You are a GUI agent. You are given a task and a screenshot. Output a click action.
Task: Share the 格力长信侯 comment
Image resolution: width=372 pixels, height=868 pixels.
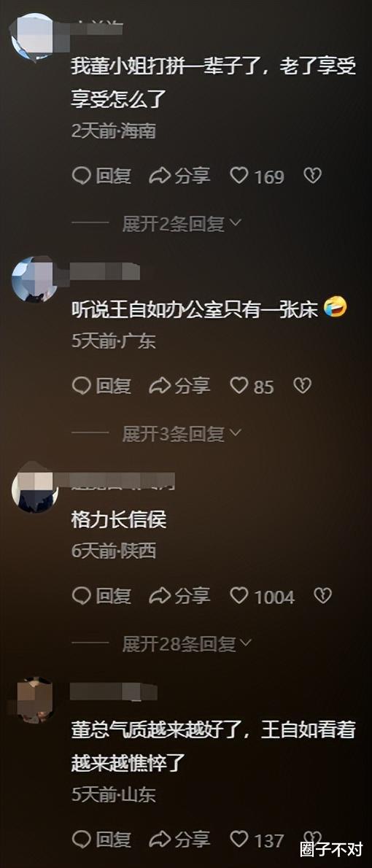(x=180, y=596)
